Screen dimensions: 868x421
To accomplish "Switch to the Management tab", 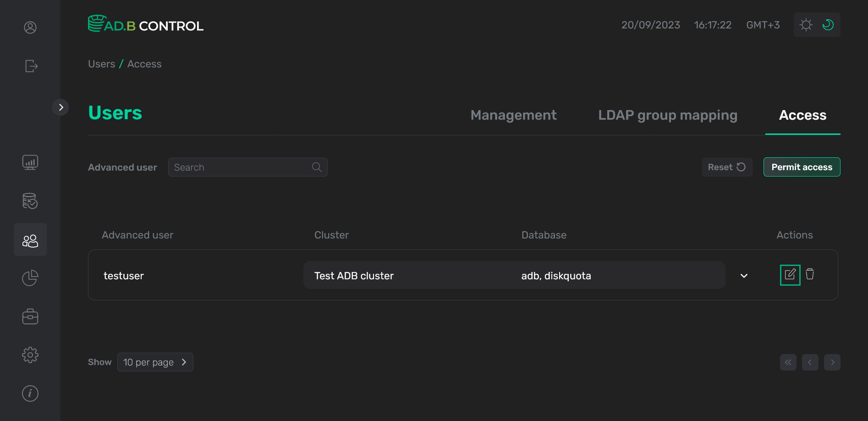I will coord(513,115).
